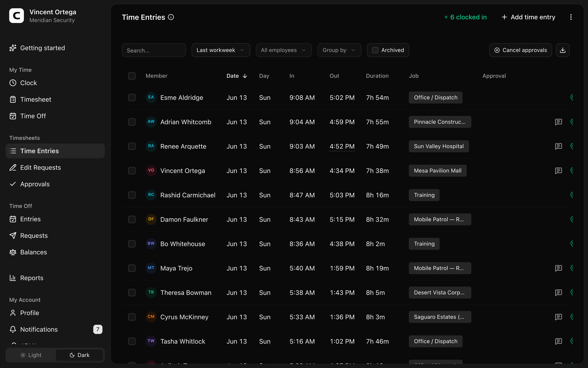This screenshot has width=588, height=368.
Task: Open the Last workweek date range dropdown
Action: click(221, 50)
